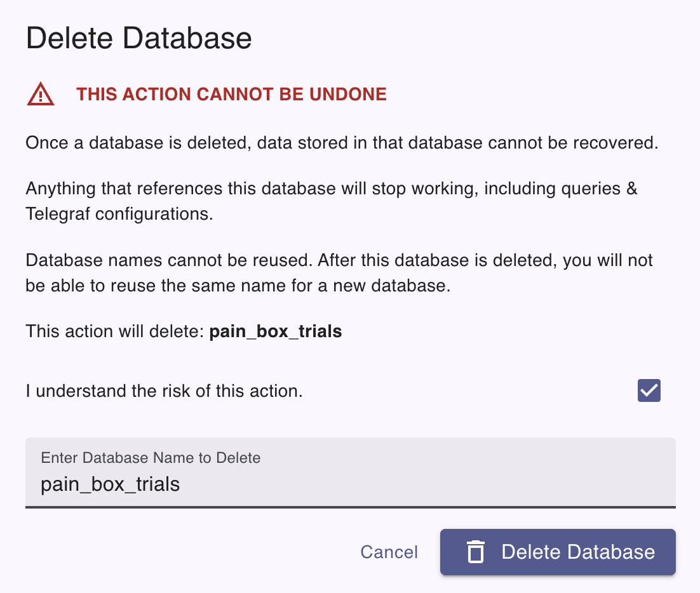Screen dimensions: 700x593
Task: Click the Delete Database dialog title
Action: point(138,38)
